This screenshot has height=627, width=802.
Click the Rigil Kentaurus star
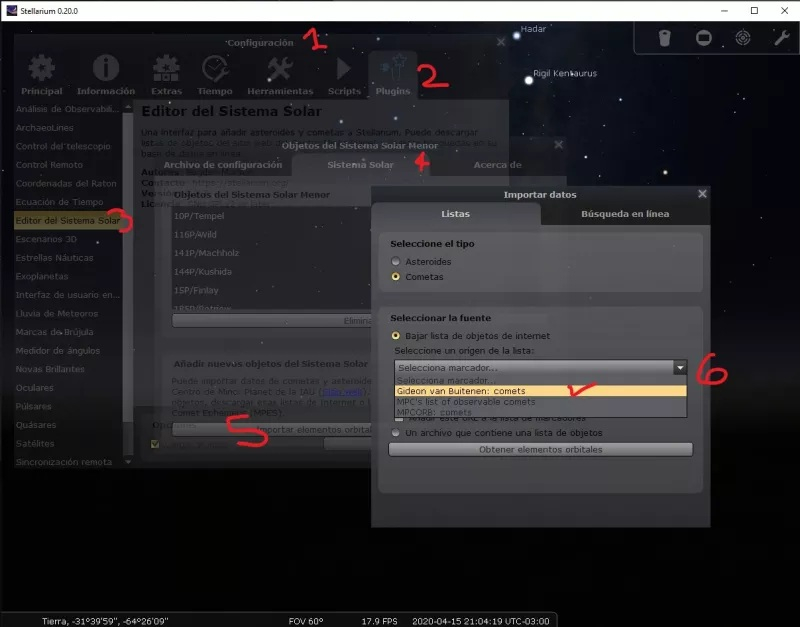click(x=529, y=80)
